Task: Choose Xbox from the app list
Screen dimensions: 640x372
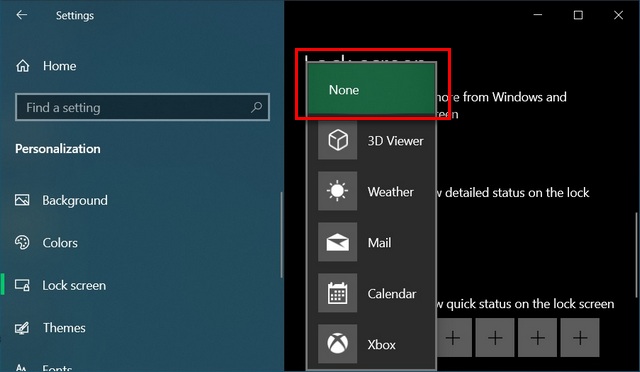Action: click(x=372, y=344)
